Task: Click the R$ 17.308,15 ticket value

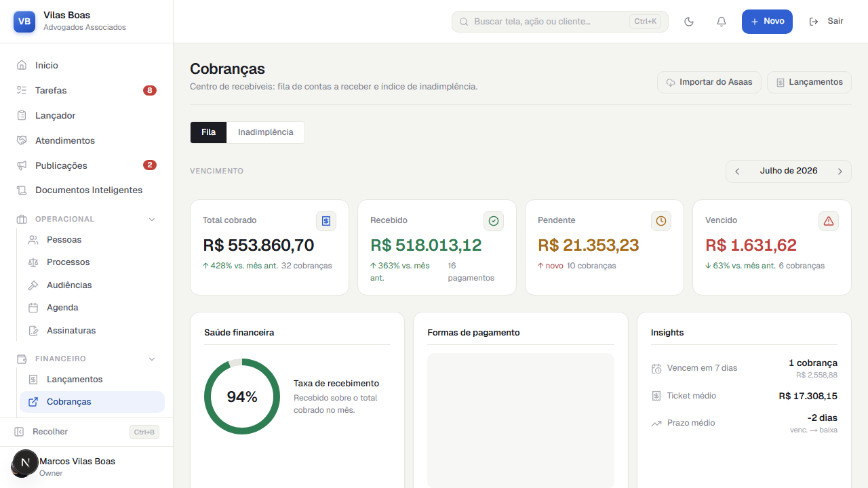Action: point(808,396)
